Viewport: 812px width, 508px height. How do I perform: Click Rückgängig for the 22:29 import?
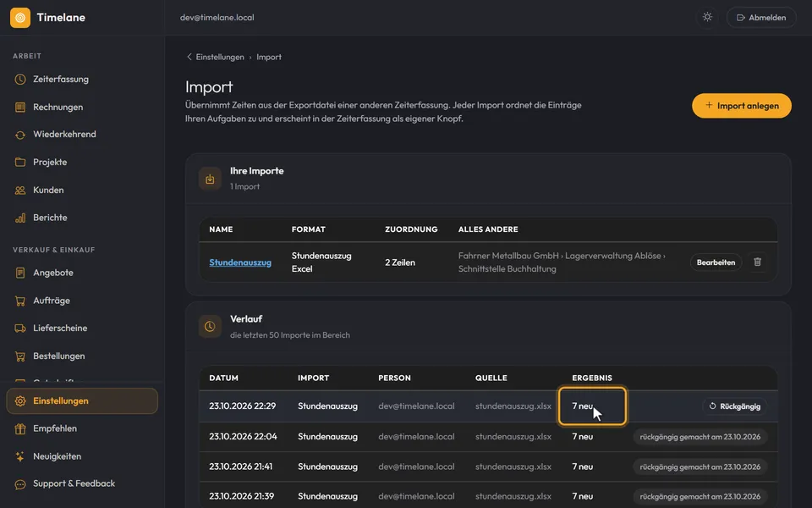coord(735,406)
